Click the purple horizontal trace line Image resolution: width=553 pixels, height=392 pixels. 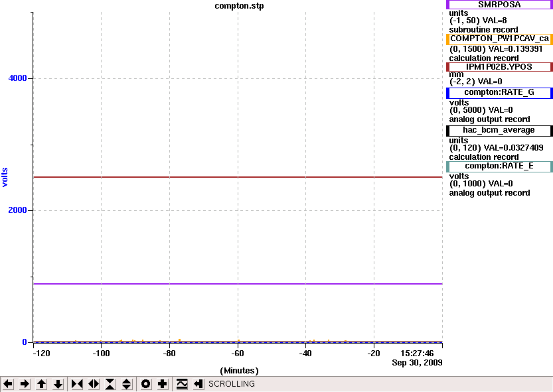238,284
